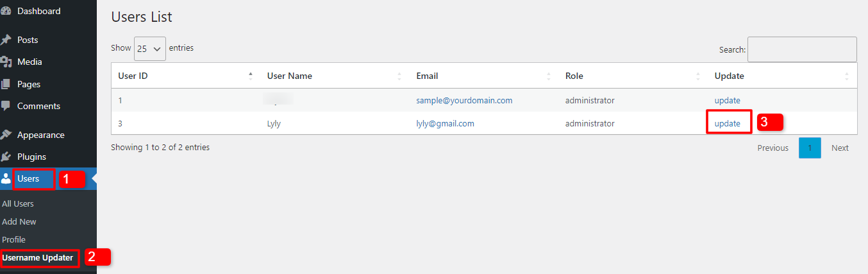The image size is (868, 274).
Task: Open Add New user submenu item
Action: click(x=19, y=221)
